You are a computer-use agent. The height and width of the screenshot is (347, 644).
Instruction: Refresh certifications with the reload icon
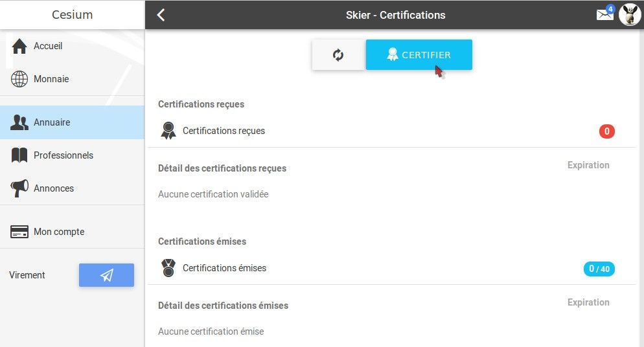(338, 54)
